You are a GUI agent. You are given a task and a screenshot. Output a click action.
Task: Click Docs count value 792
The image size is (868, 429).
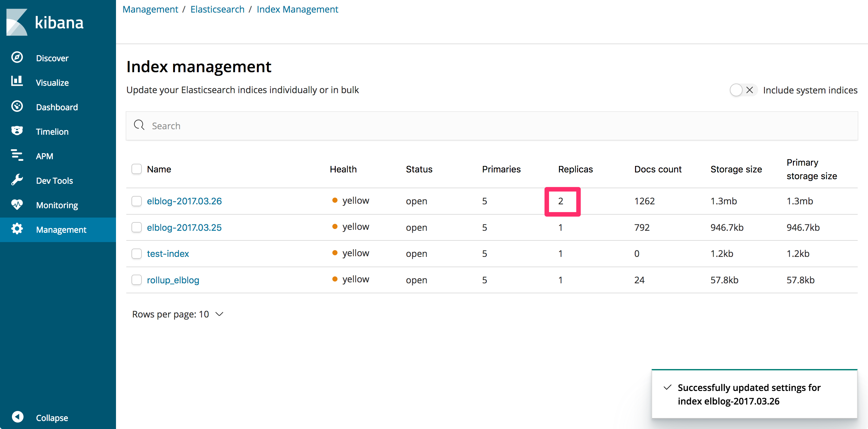[641, 227]
